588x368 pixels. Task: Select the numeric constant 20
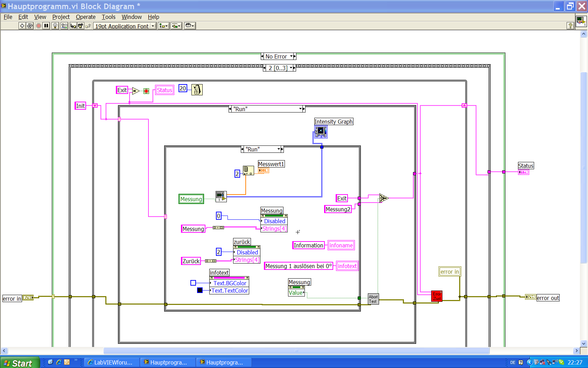[x=183, y=88]
